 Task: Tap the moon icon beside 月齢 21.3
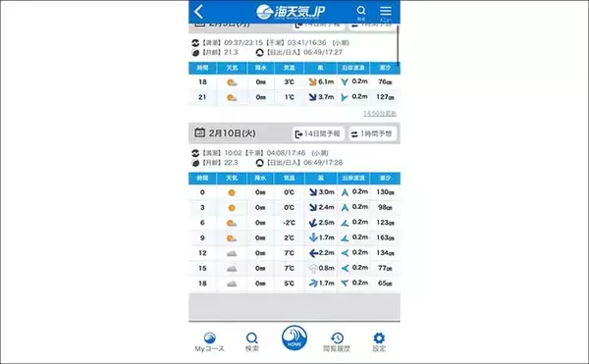[195, 53]
